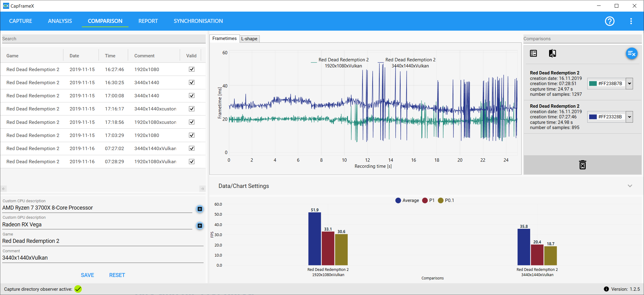This screenshot has width=644, height=295.
Task: Toggle Valid checkbox for 16:27:46 record
Action: 192,69
